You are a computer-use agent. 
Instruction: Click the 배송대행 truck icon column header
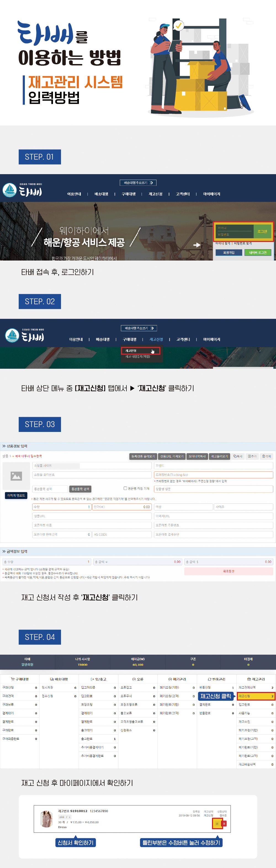coord(59,679)
